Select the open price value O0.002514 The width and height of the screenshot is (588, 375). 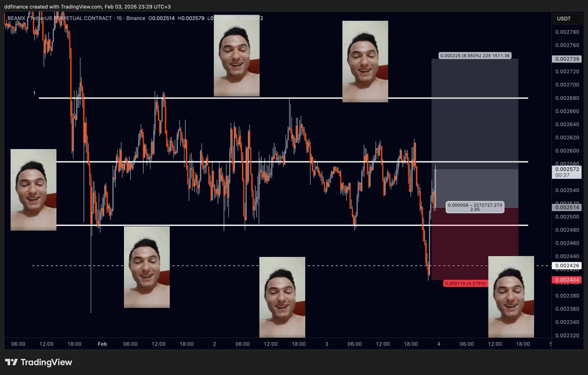click(162, 18)
